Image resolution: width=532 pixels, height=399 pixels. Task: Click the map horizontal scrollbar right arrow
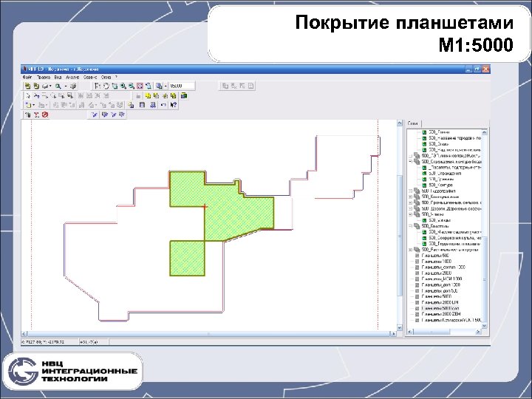point(393,334)
